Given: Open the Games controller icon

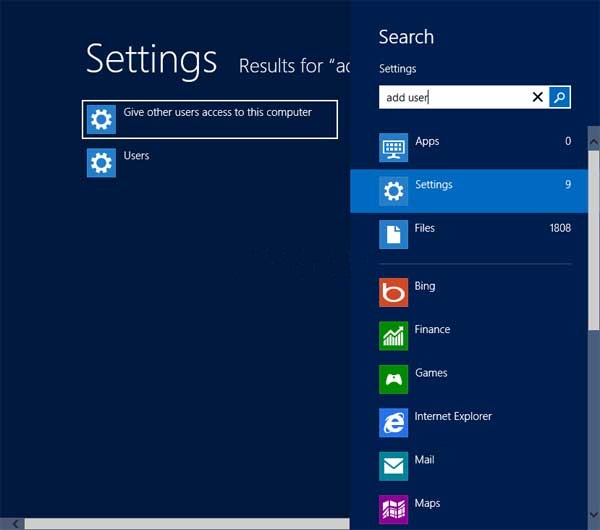Looking at the screenshot, I should pyautogui.click(x=393, y=379).
